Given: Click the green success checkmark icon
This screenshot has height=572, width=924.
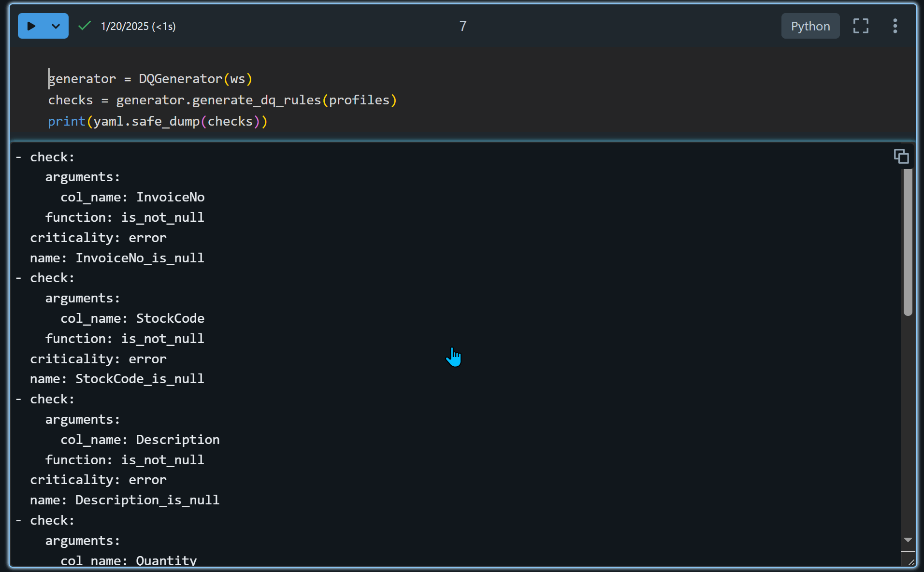Looking at the screenshot, I should tap(85, 26).
